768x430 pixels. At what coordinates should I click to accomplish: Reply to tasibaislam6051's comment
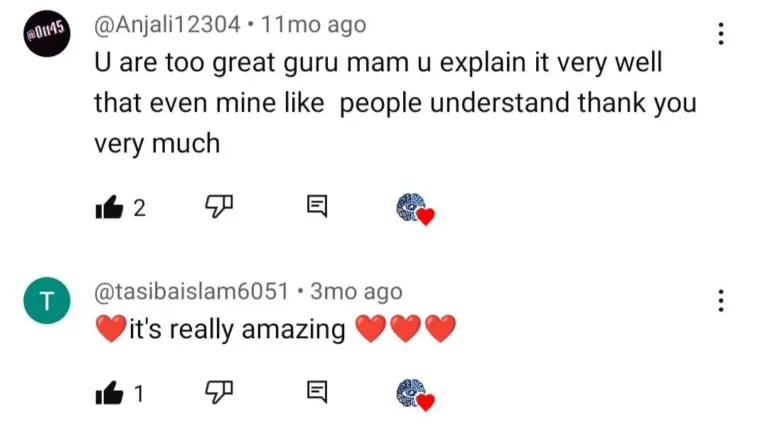(317, 393)
